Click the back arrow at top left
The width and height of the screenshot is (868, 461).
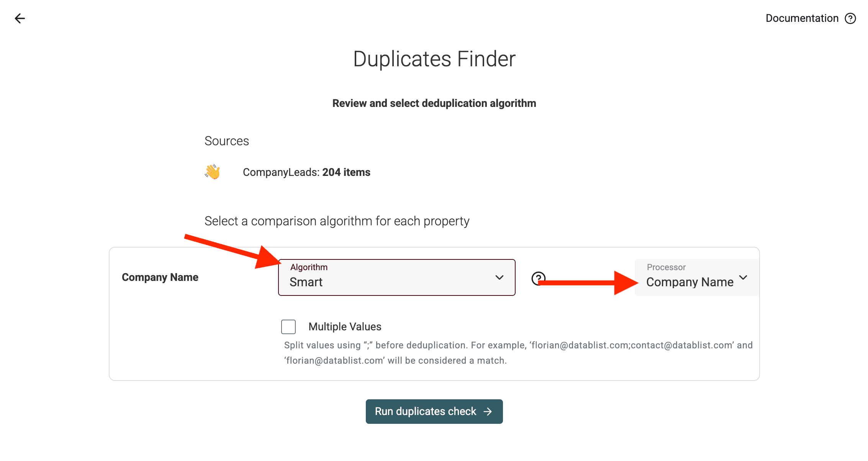pyautogui.click(x=19, y=18)
